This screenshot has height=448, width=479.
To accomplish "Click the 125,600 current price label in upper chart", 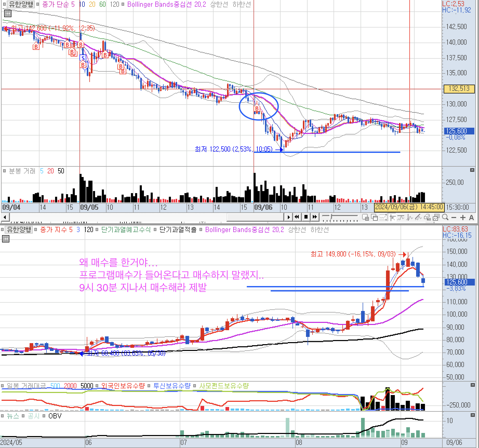I will pyautogui.click(x=460, y=131).
